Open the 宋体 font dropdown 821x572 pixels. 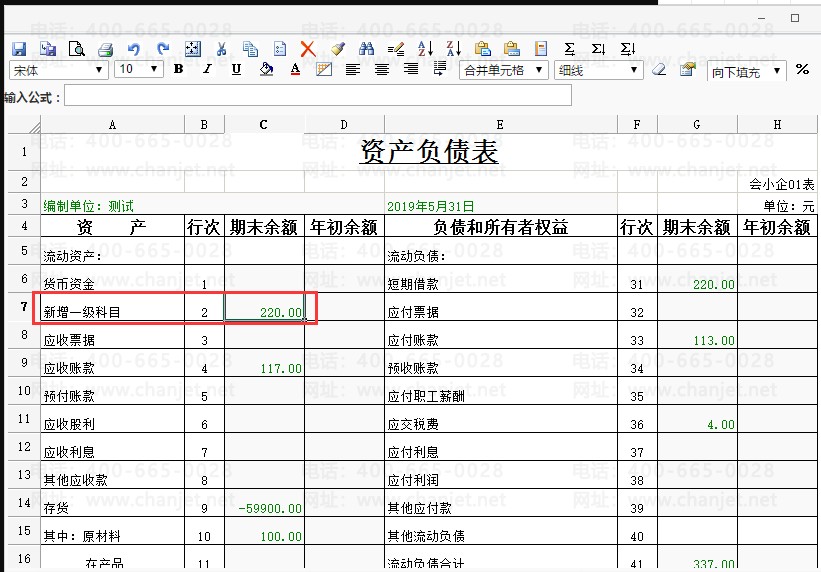point(59,70)
